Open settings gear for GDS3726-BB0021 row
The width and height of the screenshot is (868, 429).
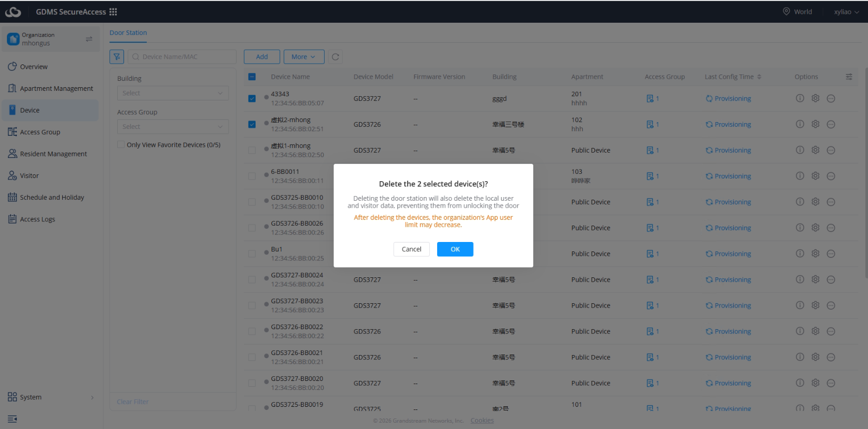point(815,357)
